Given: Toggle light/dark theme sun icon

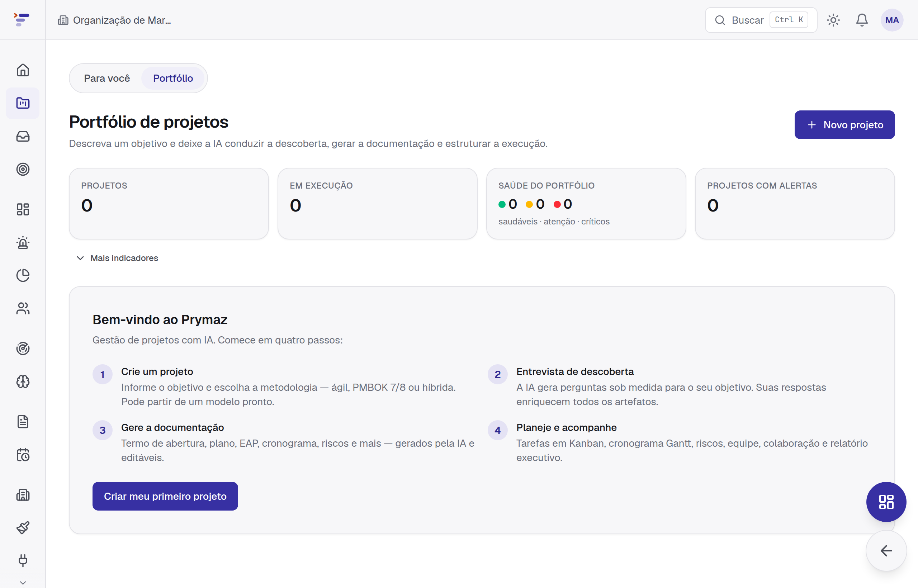Looking at the screenshot, I should [833, 20].
